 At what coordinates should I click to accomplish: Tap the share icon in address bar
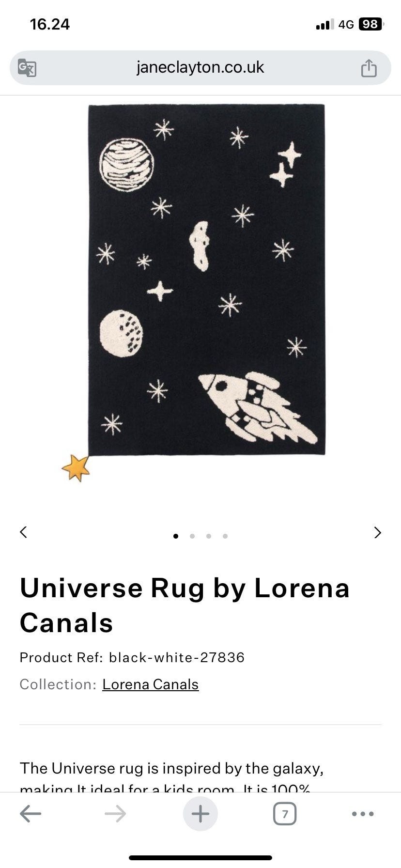[369, 67]
